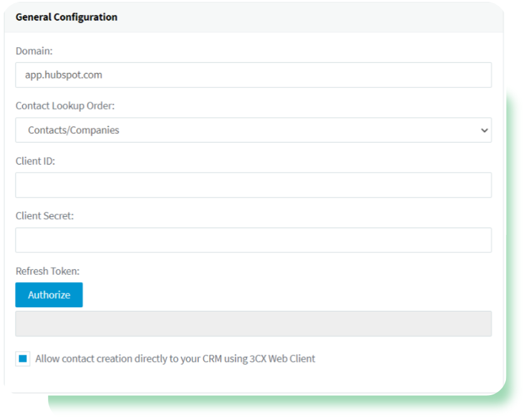
Task: Click the Domain input field
Action: click(254, 75)
